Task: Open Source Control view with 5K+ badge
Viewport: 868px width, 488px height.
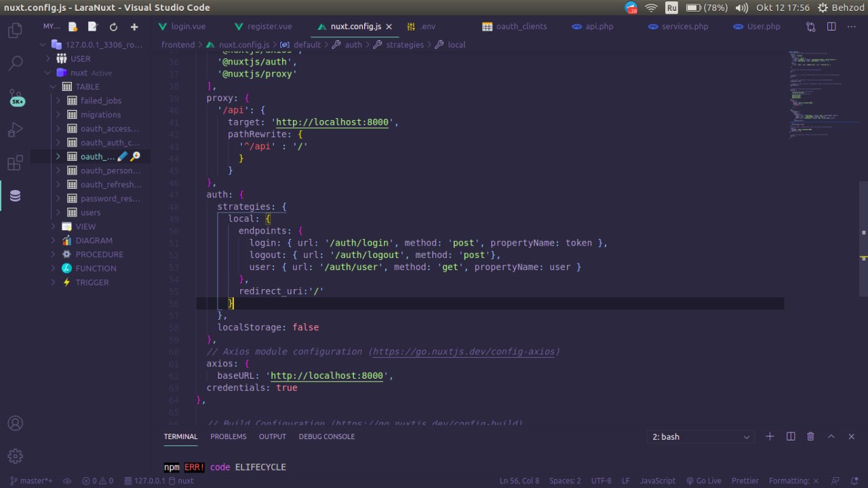Action: click(x=16, y=98)
